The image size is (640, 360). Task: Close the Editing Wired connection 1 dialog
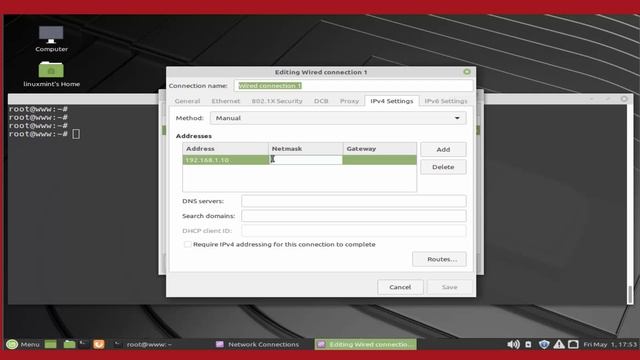click(467, 72)
